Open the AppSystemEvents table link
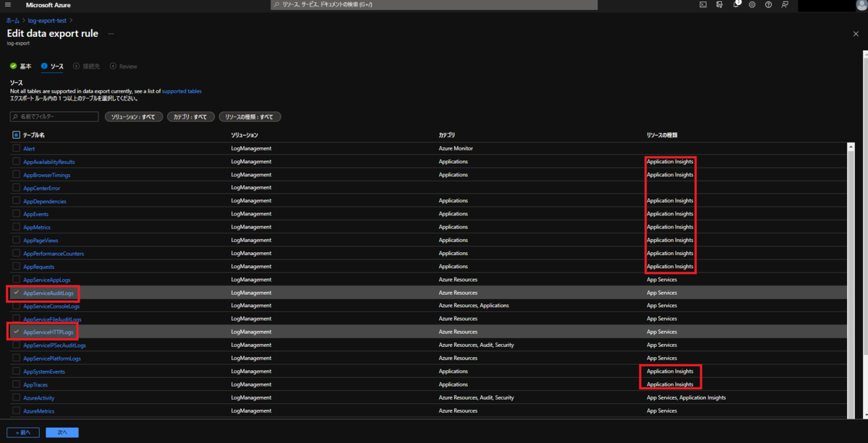Viewport: 868px width, 443px height. [44, 371]
